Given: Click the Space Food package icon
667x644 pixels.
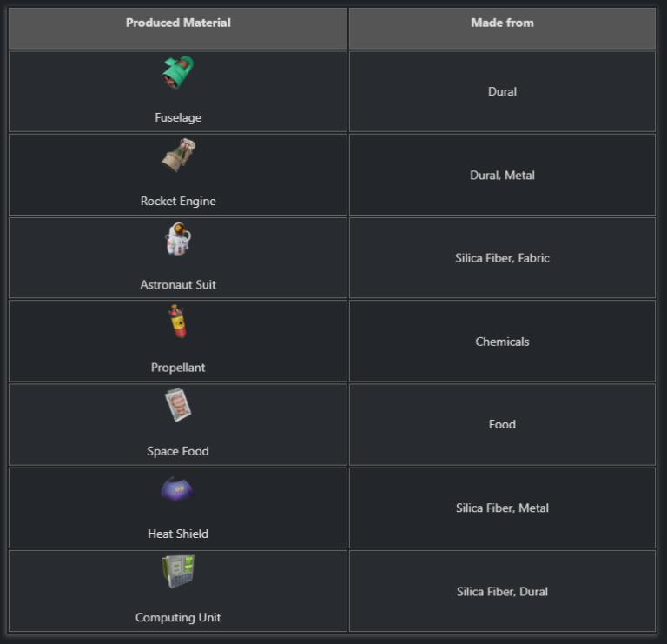Looking at the screenshot, I should [x=178, y=405].
